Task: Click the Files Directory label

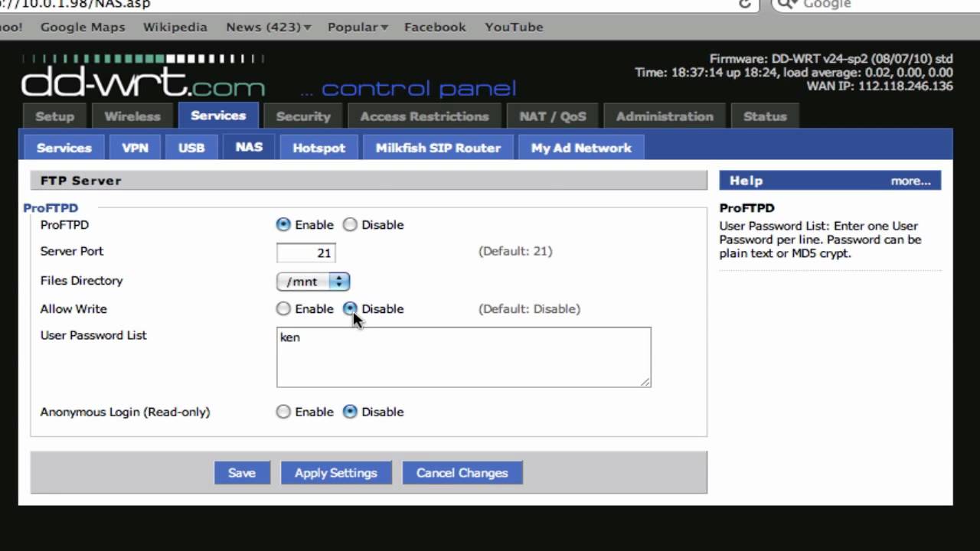Action: point(81,281)
